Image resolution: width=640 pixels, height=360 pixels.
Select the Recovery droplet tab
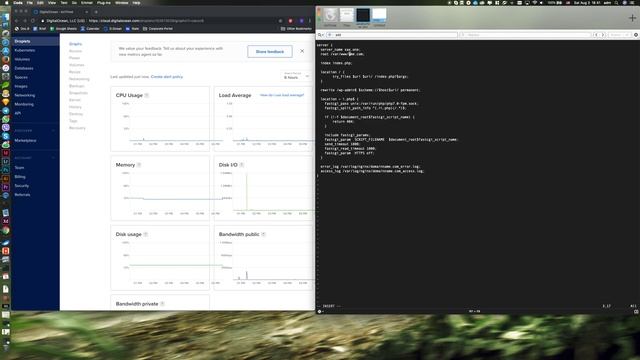[x=77, y=128]
